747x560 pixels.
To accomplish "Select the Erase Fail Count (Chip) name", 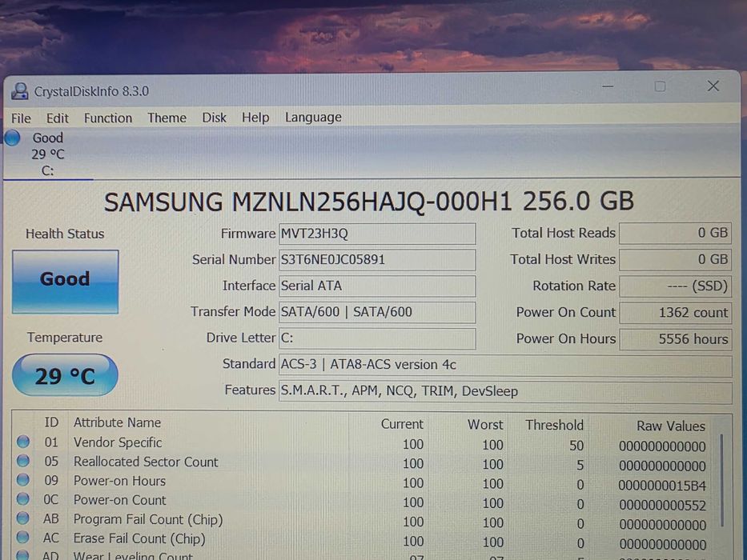I will [139, 538].
